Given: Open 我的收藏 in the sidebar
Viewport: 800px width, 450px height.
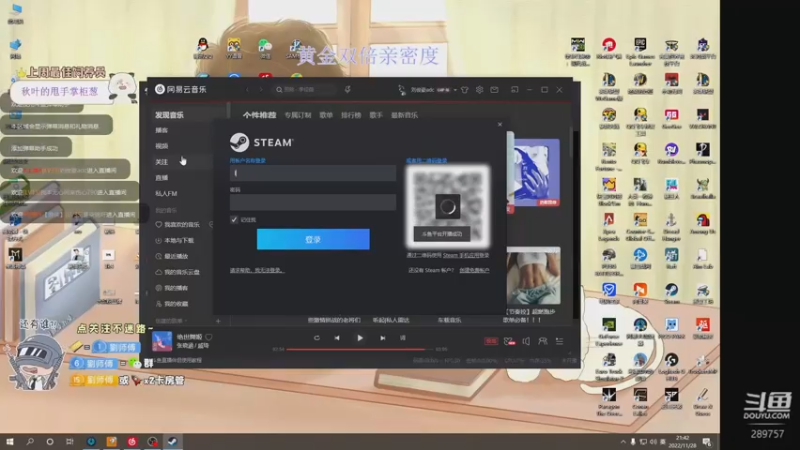Looking at the screenshot, I should [x=171, y=304].
